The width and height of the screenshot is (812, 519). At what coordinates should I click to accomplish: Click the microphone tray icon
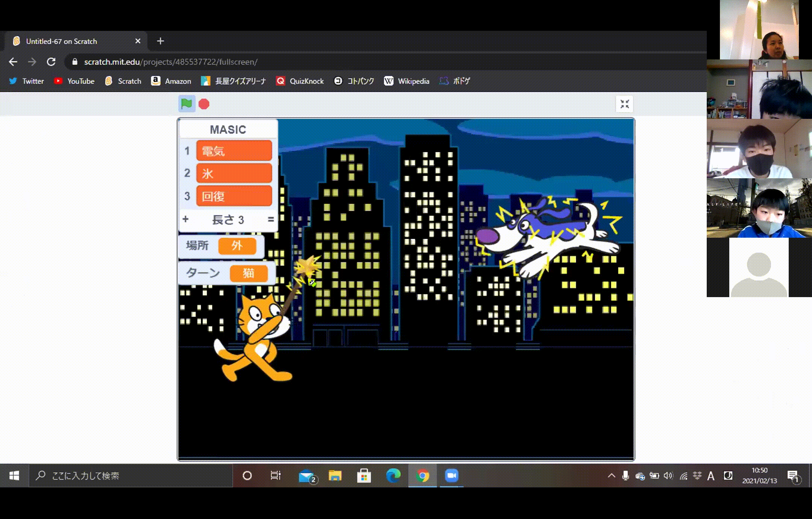tap(626, 476)
